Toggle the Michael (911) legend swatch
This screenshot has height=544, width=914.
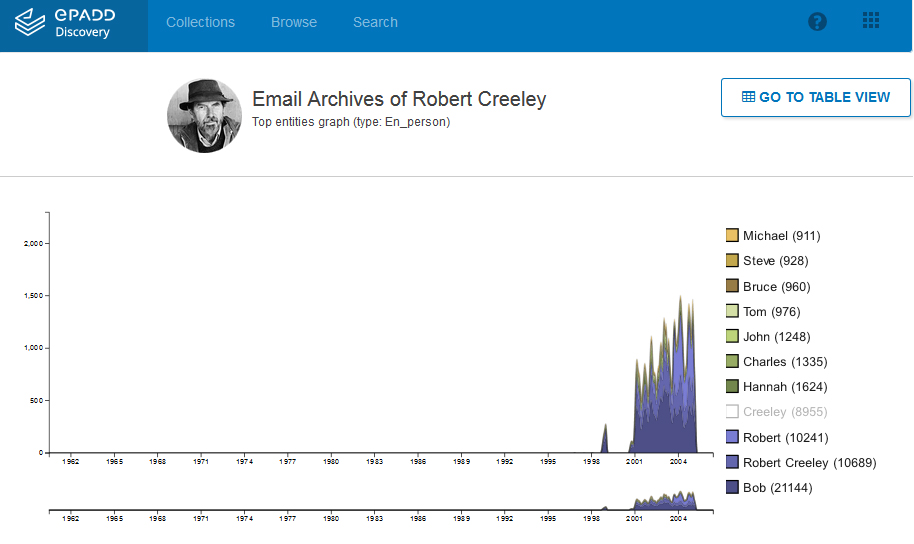pyautogui.click(x=732, y=236)
